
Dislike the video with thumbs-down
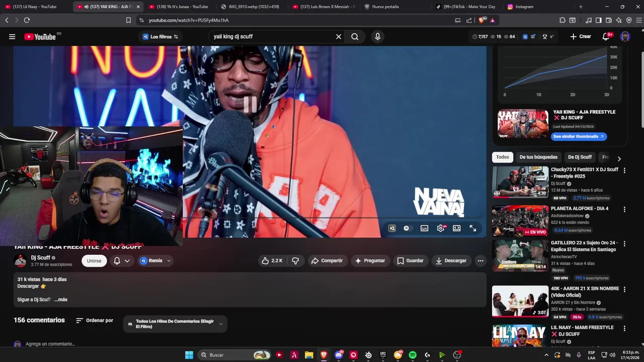pos(295,260)
